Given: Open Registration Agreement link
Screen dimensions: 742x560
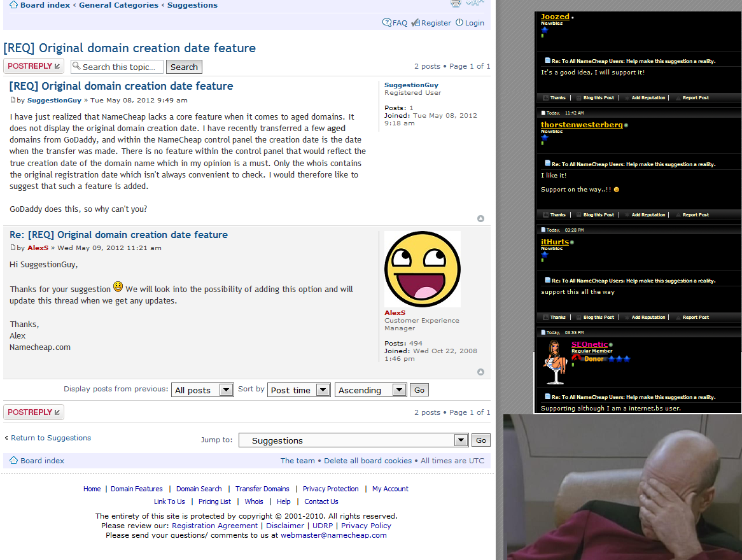Looking at the screenshot, I should tap(215, 526).
